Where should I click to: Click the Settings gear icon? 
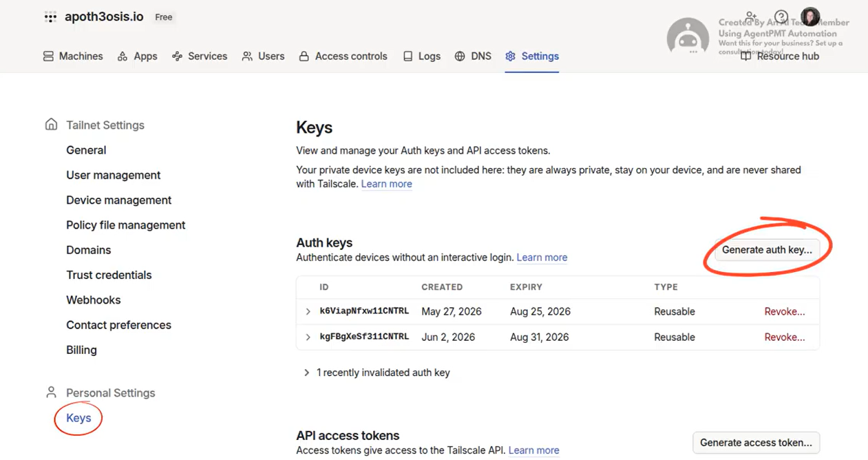point(510,56)
